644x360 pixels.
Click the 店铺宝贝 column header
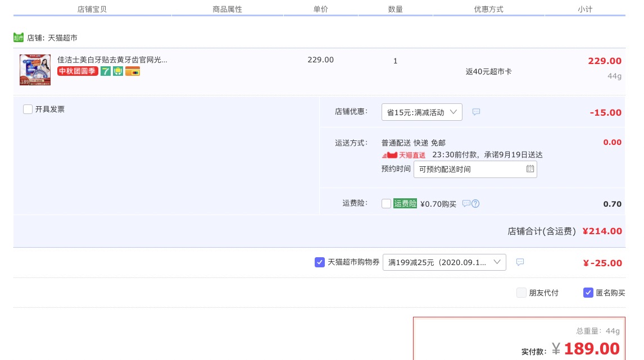click(x=92, y=9)
